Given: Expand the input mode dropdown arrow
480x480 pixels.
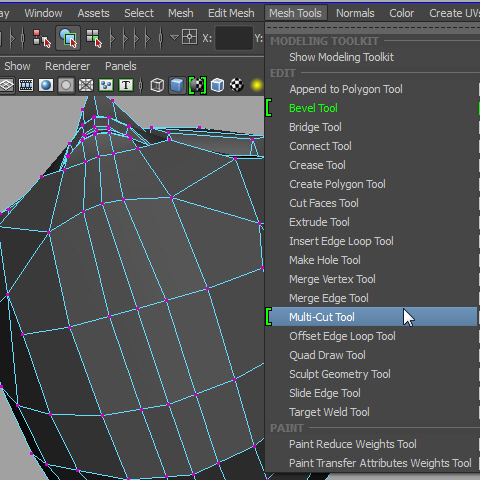Looking at the screenshot, I should coord(174,37).
